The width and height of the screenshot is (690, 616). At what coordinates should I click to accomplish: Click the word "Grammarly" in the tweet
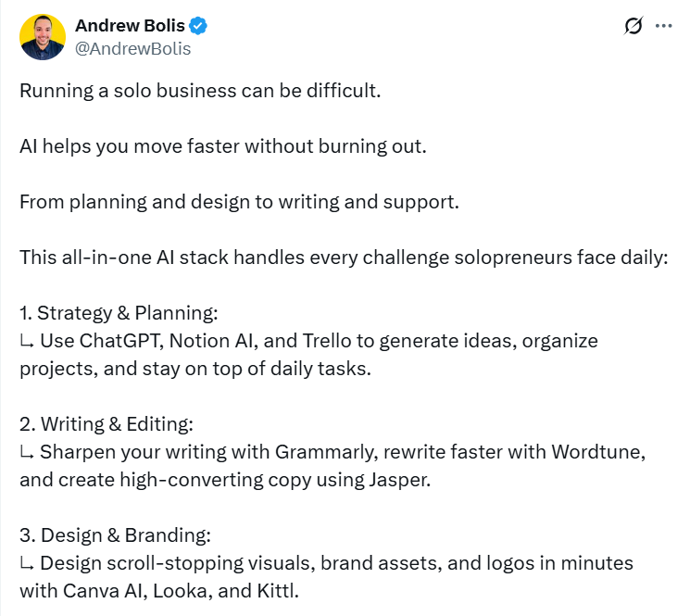pyautogui.click(x=320, y=452)
